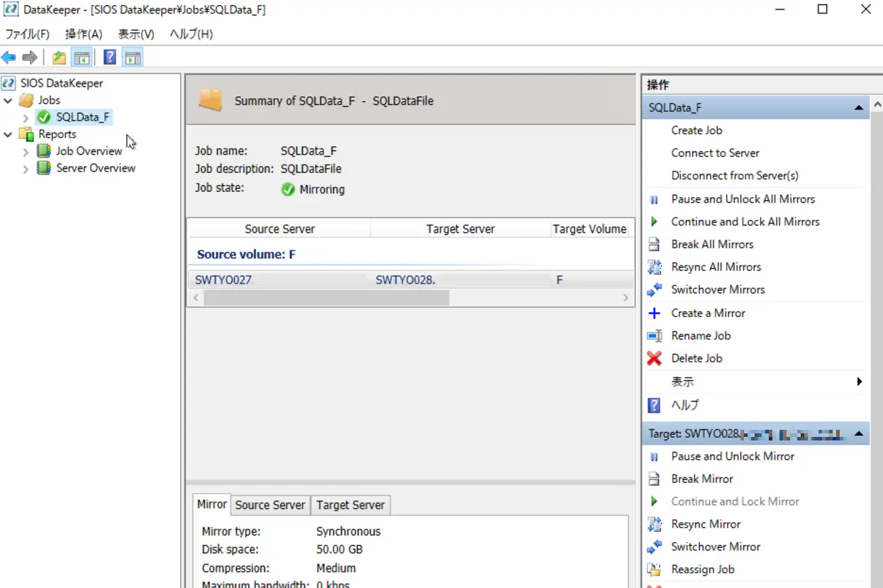Screen dimensions: 883x588
Task: Click Create Job action
Action: [697, 131]
